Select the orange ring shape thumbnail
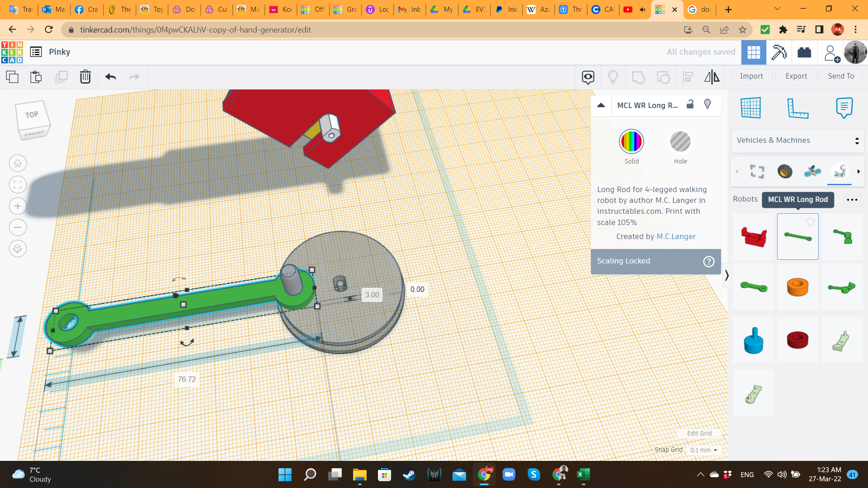 click(797, 287)
